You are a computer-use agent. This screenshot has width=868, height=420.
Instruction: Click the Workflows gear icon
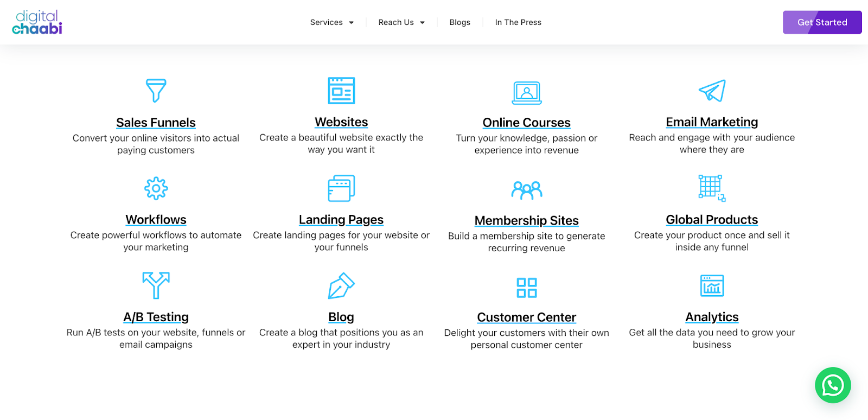tap(156, 188)
